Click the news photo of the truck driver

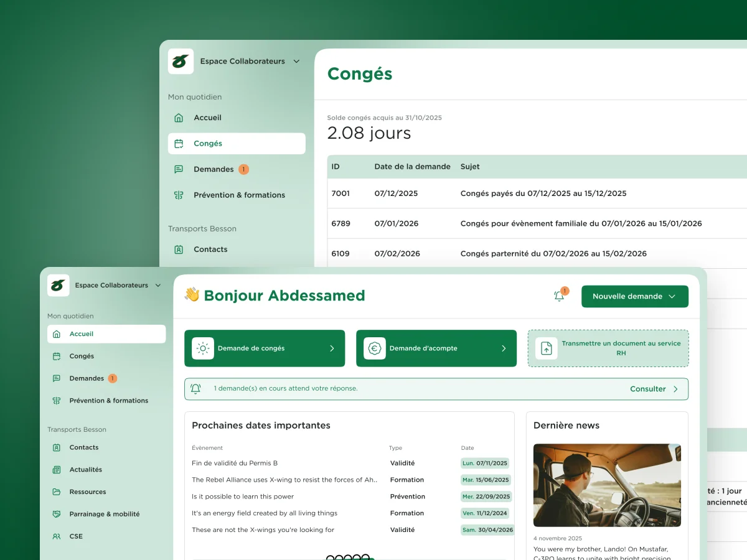pos(607,485)
